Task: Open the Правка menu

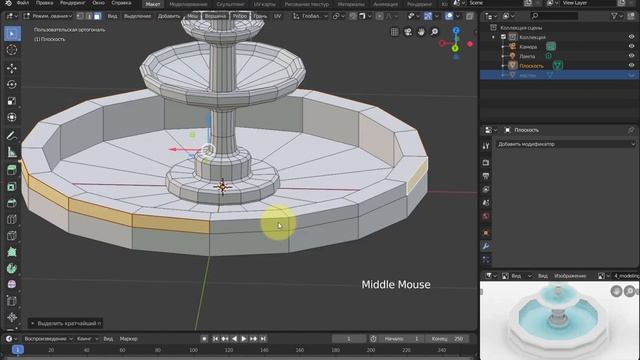Action: [44, 3]
